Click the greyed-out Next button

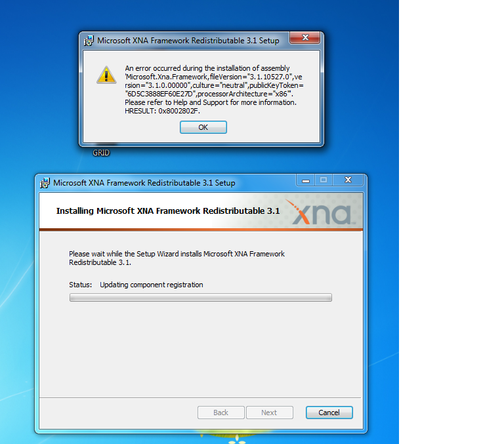tap(269, 413)
